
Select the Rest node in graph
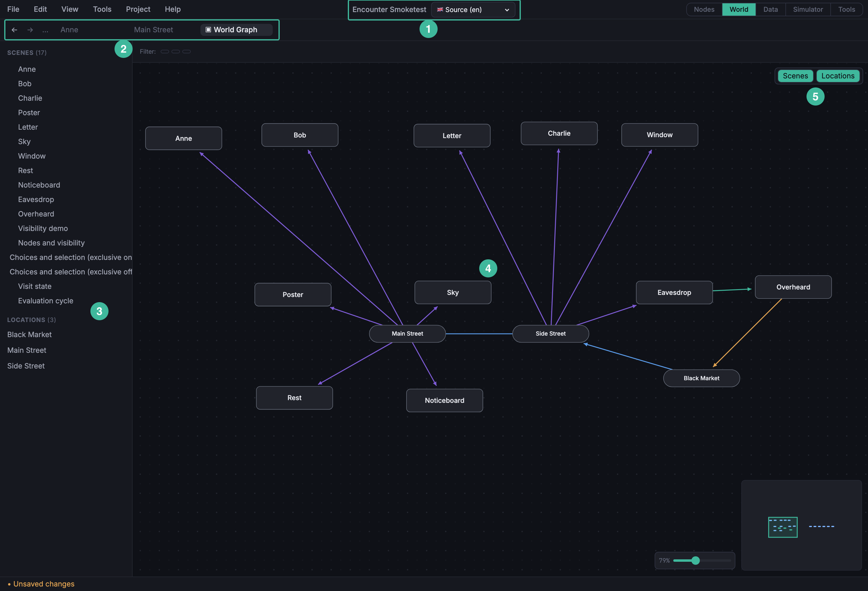click(x=294, y=397)
